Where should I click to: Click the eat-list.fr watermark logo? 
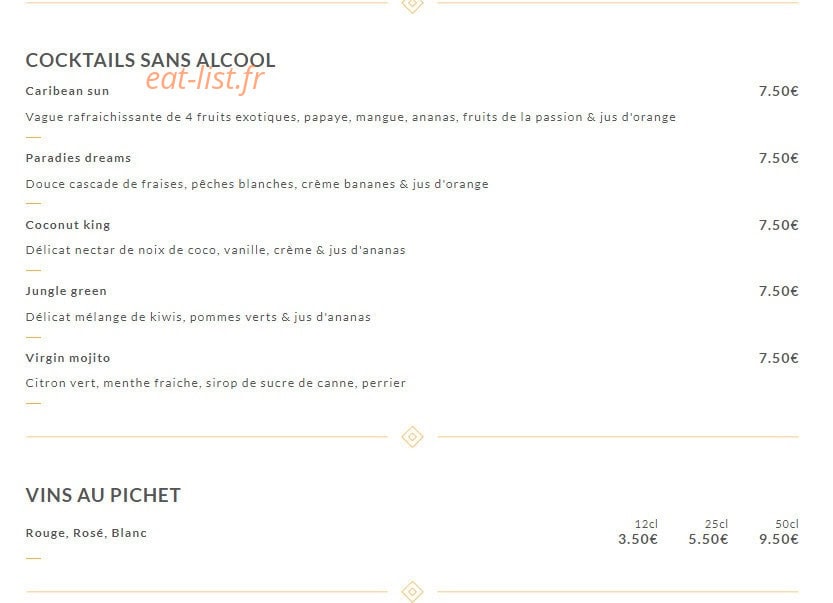click(x=205, y=79)
